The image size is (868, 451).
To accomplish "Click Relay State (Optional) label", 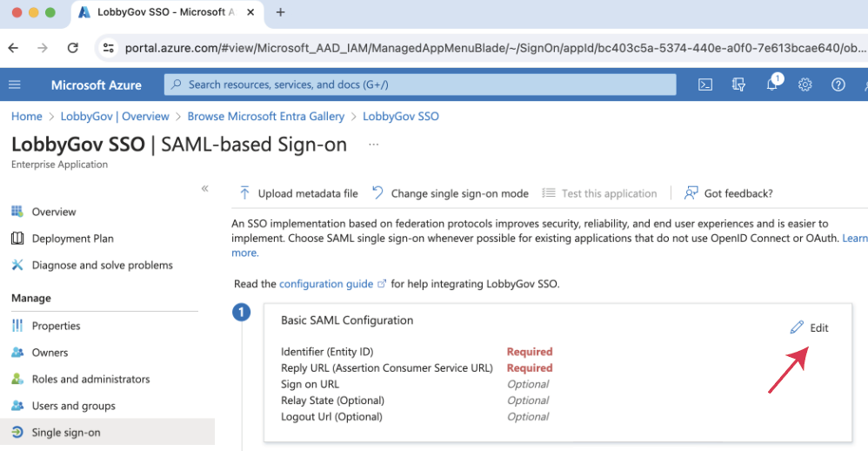I will [332, 400].
